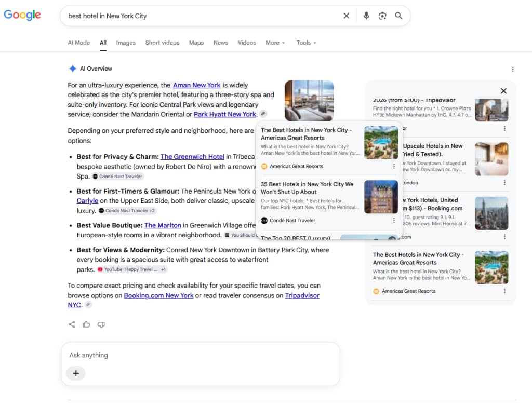Click pool resort thumbnail in popup card

381,143
